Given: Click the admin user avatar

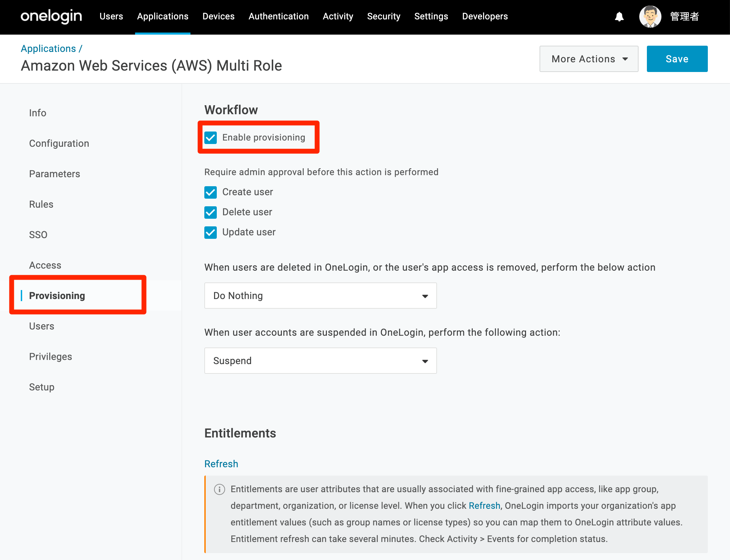Looking at the screenshot, I should (650, 17).
